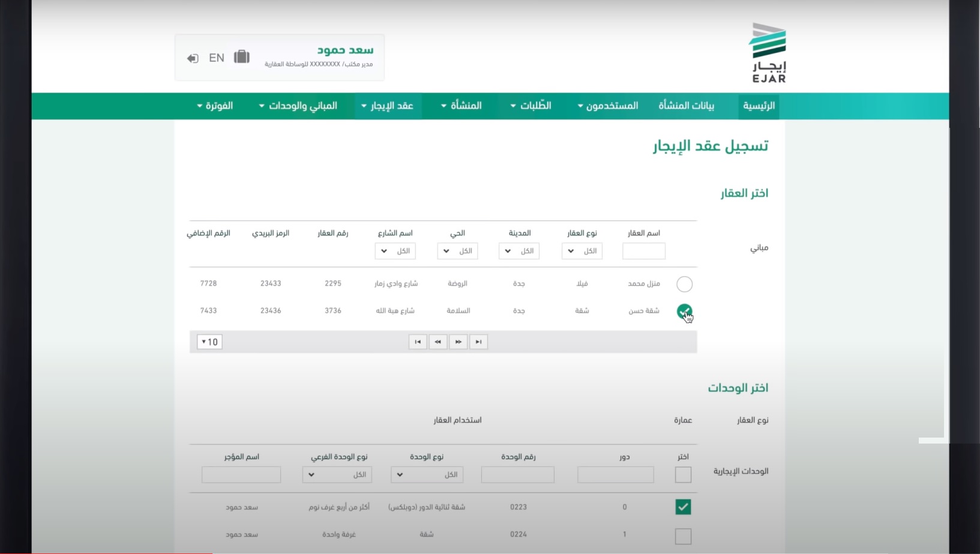
Task: Go to the next page of buildings
Action: pyautogui.click(x=458, y=342)
